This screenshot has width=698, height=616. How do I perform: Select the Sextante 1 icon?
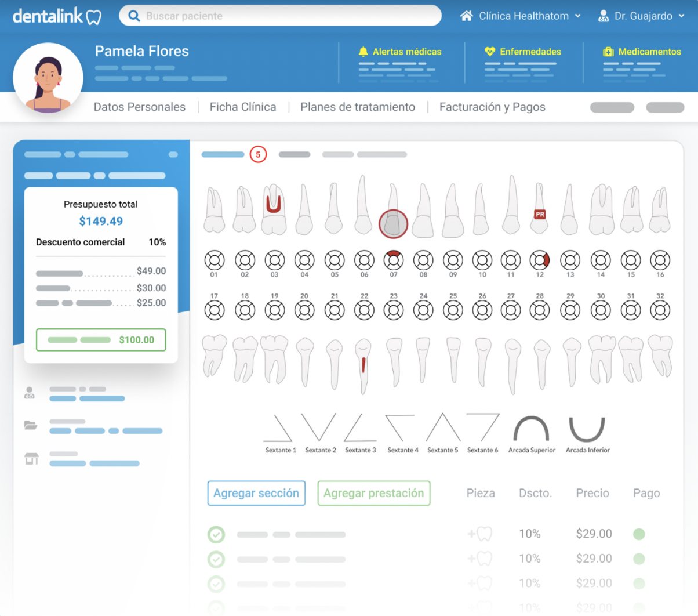click(278, 428)
